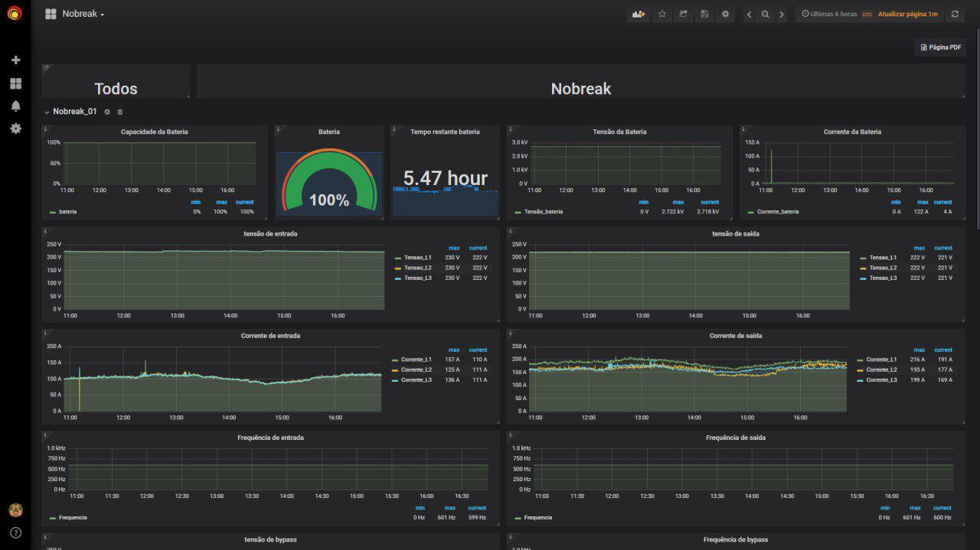Toggle Frequencia series in Frequência de entrada legend
Screen dimensions: 980x550
73,518
